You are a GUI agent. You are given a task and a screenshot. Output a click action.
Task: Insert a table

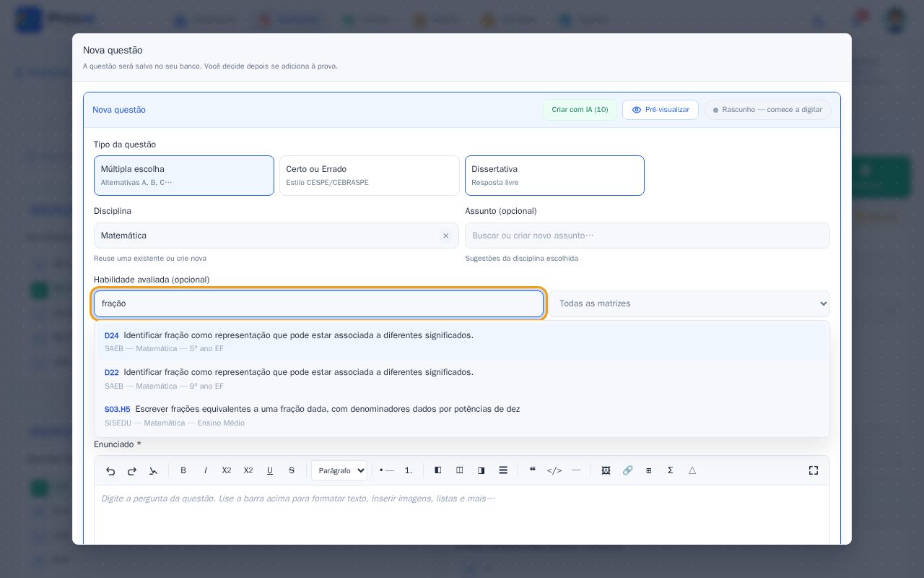[649, 470]
